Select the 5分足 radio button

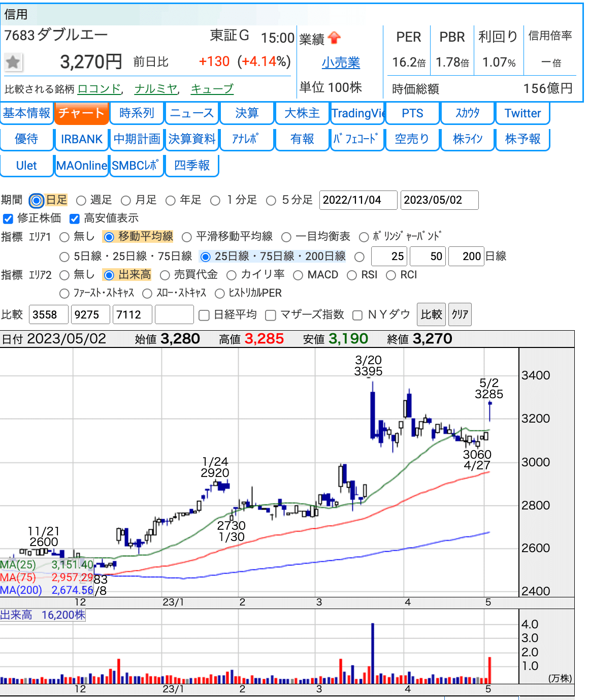point(271,201)
